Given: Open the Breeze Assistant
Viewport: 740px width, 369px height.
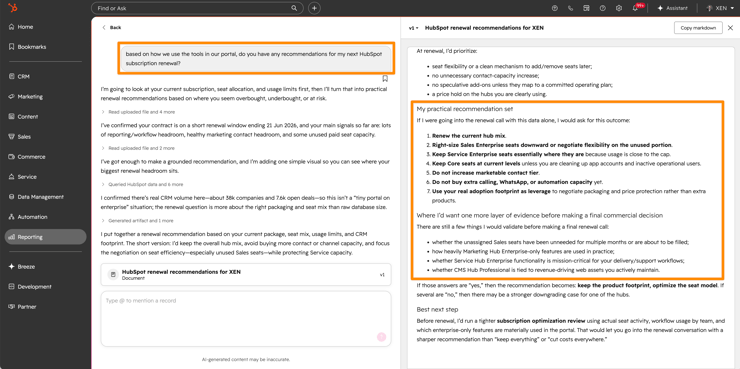Looking at the screenshot, I should pos(673,8).
